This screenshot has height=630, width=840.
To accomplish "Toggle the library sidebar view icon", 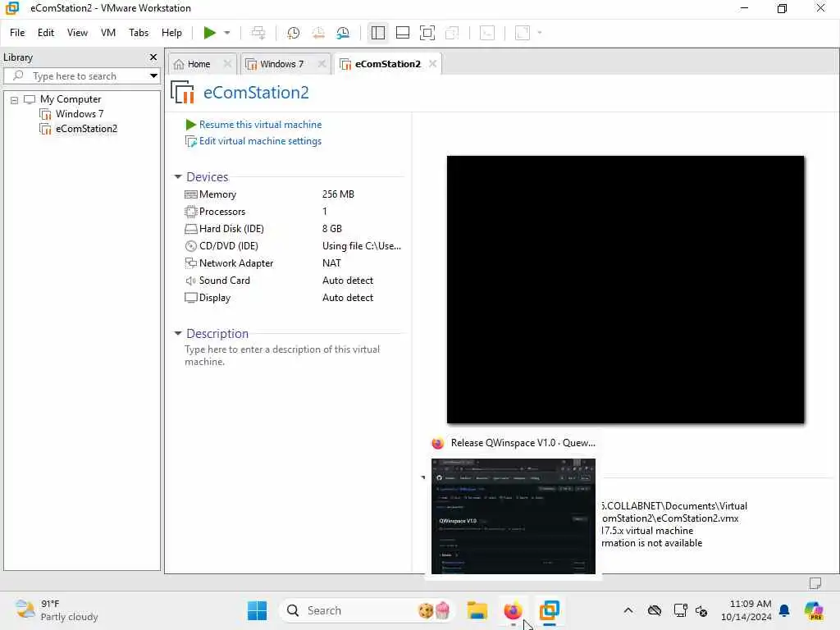I will click(377, 33).
